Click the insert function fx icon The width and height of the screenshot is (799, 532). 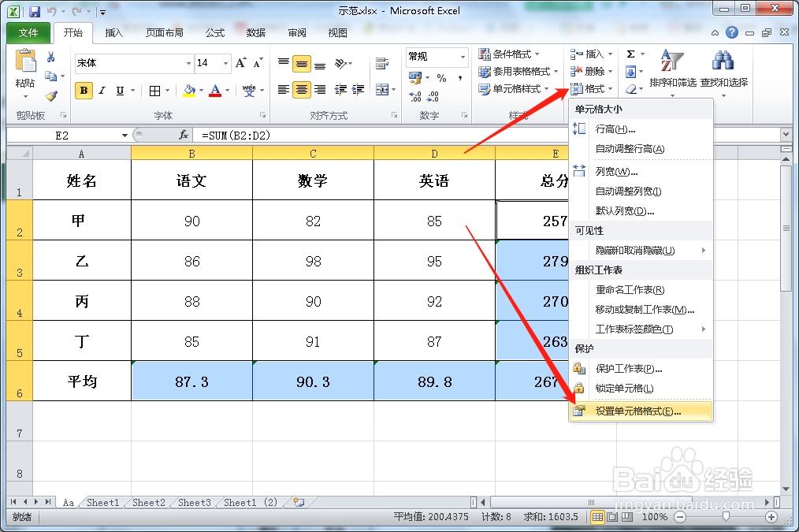(x=184, y=135)
